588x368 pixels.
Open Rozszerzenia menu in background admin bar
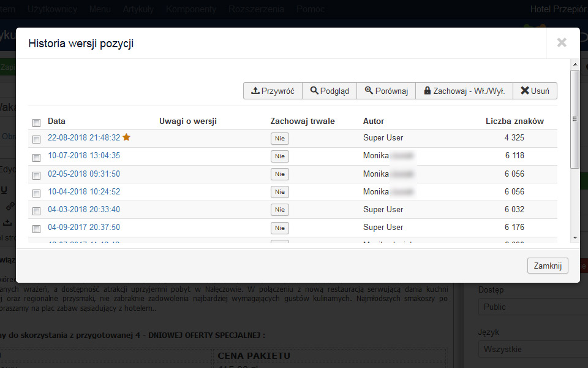point(256,9)
